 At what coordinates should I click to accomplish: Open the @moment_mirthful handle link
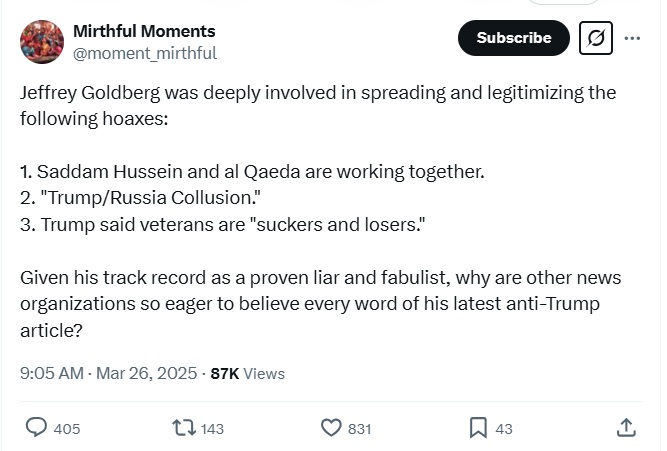click(145, 53)
